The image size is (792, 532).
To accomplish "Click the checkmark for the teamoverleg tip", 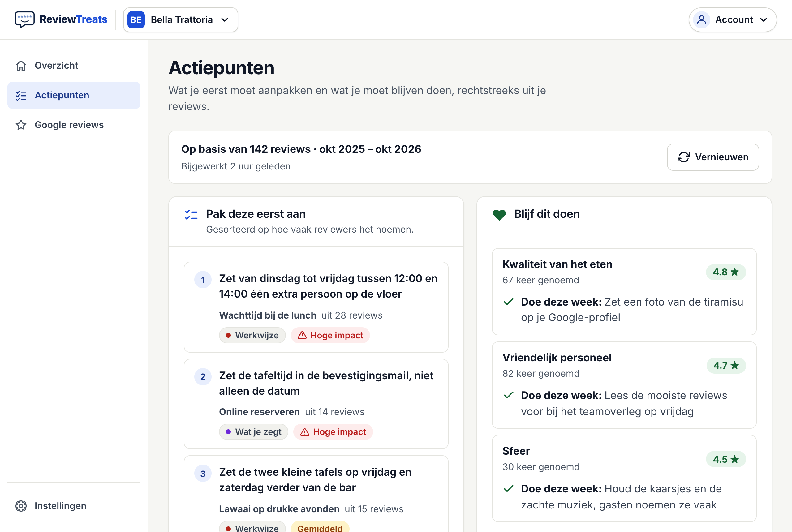I will pyautogui.click(x=508, y=395).
